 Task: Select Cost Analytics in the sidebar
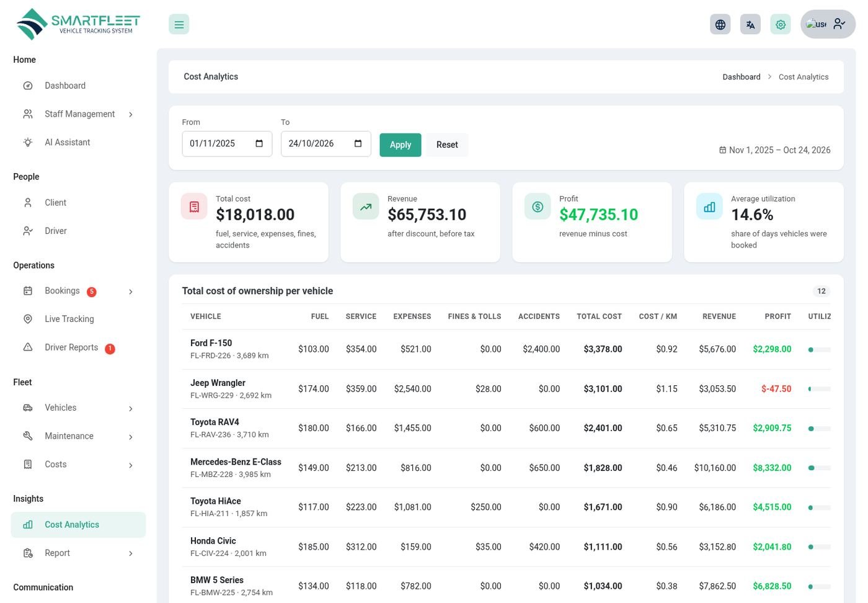pos(78,525)
